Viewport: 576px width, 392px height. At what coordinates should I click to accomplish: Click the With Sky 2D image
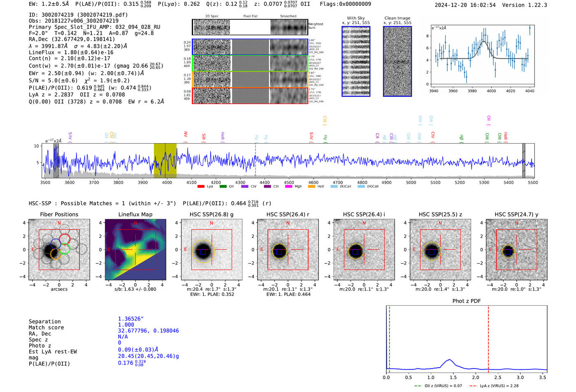click(356, 61)
